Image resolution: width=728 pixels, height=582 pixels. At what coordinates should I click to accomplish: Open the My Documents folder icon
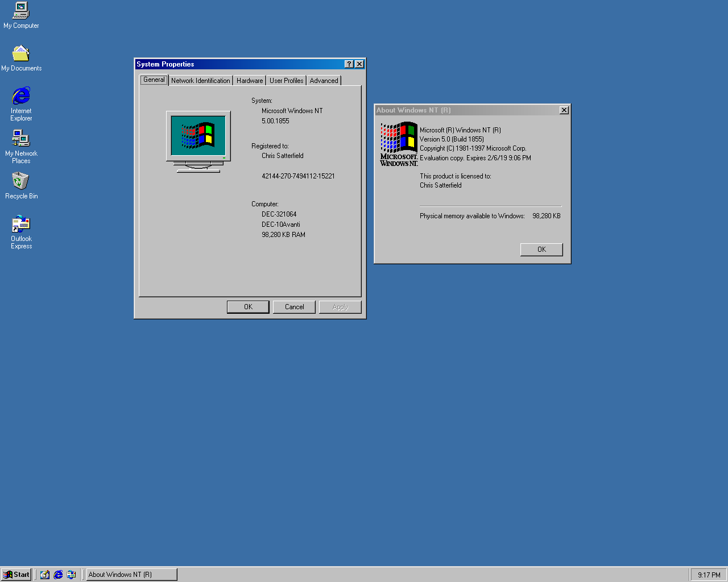[x=21, y=54]
